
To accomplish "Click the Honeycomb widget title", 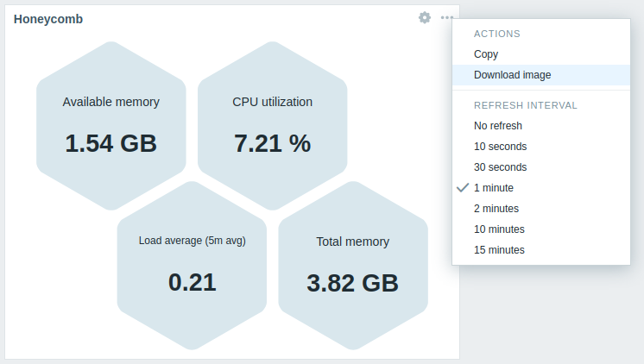I will click(48, 19).
